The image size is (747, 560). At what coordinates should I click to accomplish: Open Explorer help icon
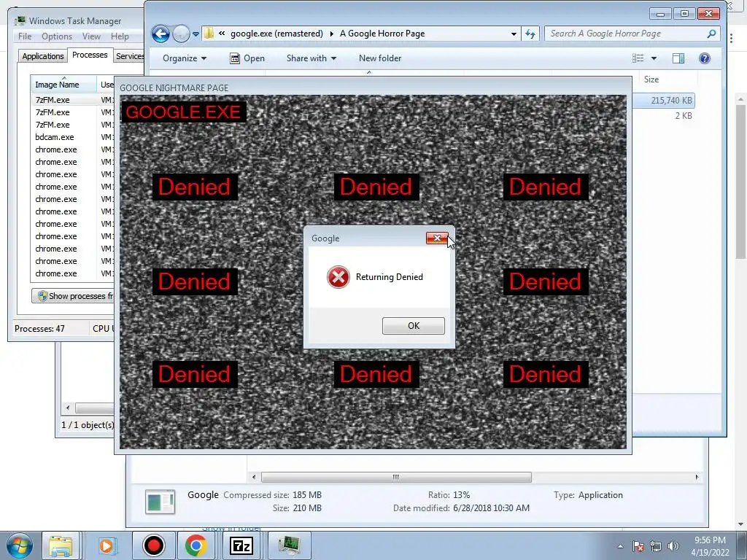pos(705,58)
